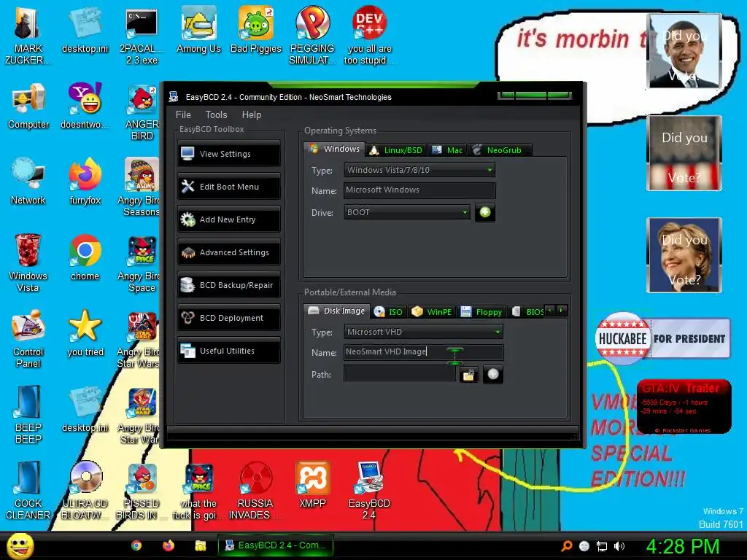The image size is (747, 560).
Task: Open the Windows Vista recycle bin icon
Action: coord(28,264)
